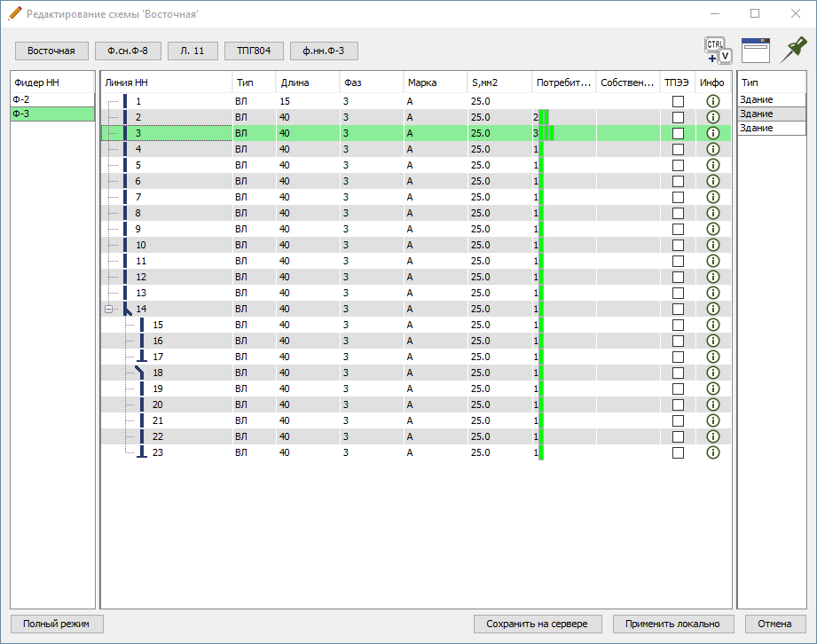Viewport: 817px width, 644px height.
Task: Toggle ТПЭЭ checkbox for line 10
Action: point(678,246)
